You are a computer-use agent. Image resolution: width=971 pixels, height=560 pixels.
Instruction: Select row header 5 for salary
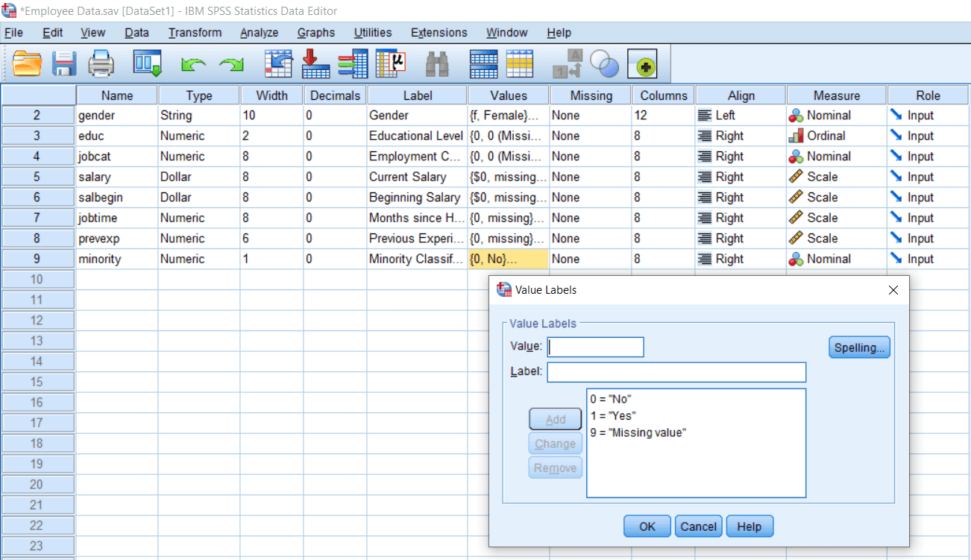point(37,177)
